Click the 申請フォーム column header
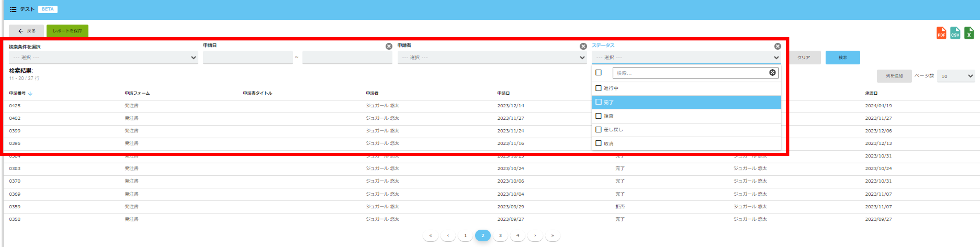Viewport: 980px width, 247px height. click(137, 93)
